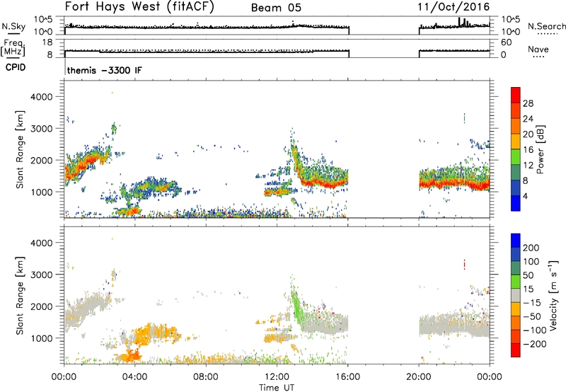The height and width of the screenshot is (392, 566).
Task: Click the "20:00" time tick label
Action: pos(419,377)
